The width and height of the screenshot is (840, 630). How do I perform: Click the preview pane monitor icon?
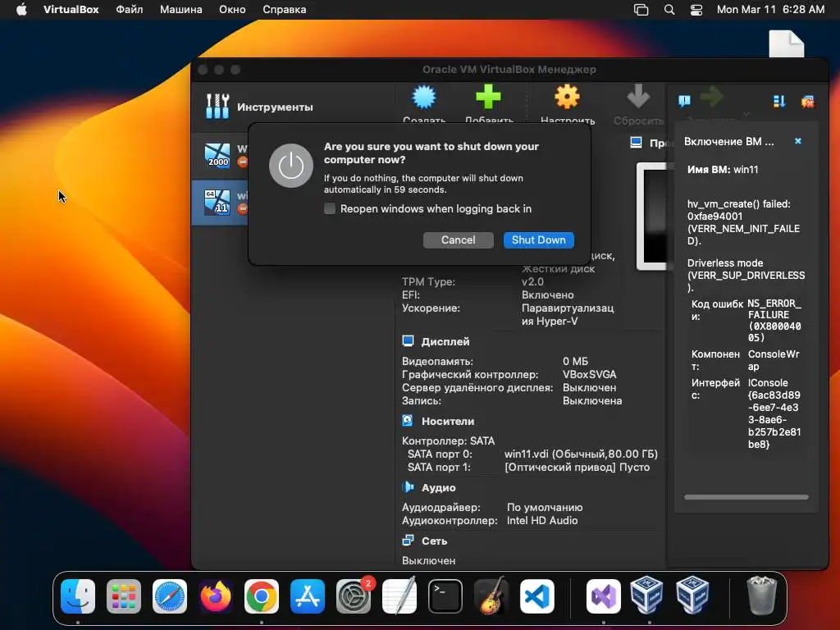tap(636, 143)
